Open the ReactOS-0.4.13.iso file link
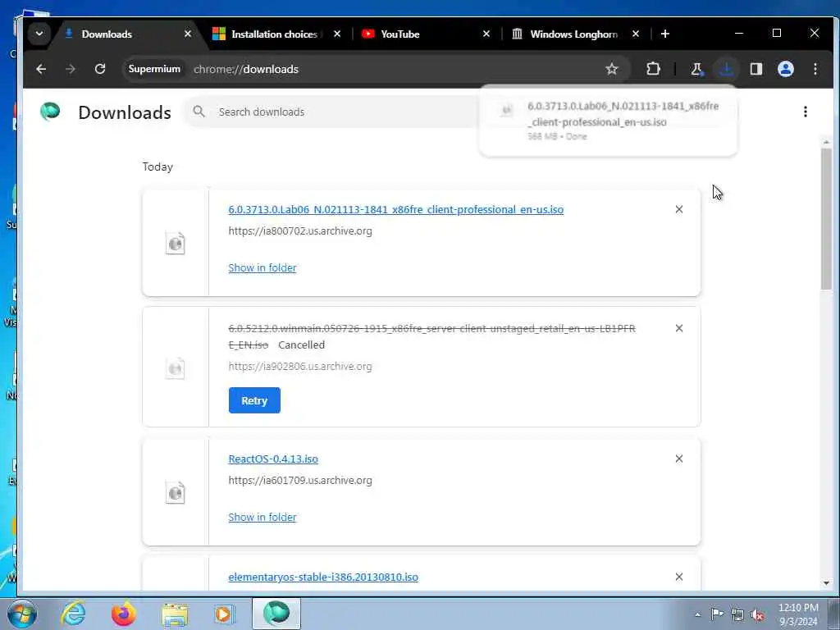The image size is (840, 630). click(273, 459)
